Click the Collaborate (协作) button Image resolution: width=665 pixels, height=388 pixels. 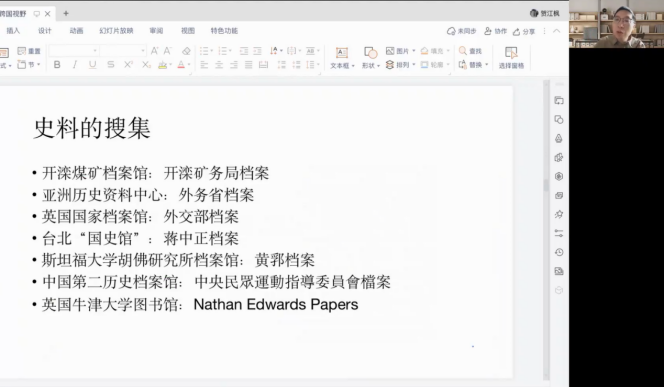[495, 31]
